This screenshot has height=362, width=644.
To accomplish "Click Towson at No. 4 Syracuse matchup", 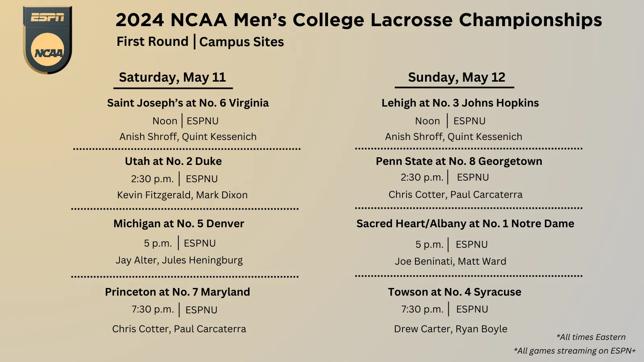I will 454,292.
